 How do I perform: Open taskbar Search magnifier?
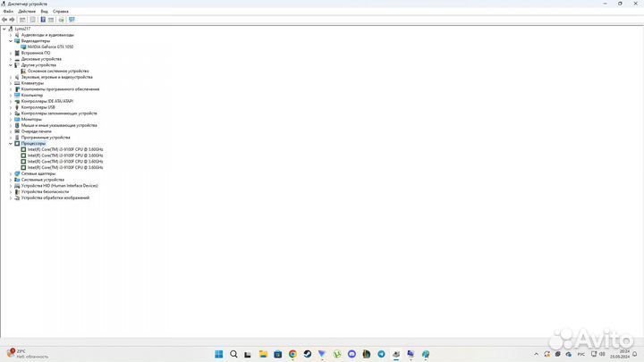point(233,354)
